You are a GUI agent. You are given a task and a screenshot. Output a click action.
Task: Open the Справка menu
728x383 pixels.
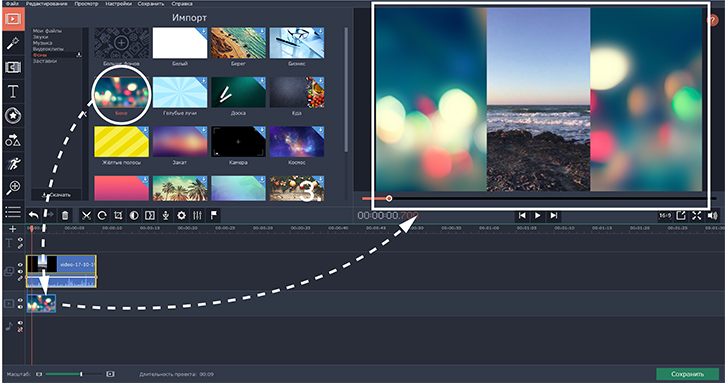point(182,3)
